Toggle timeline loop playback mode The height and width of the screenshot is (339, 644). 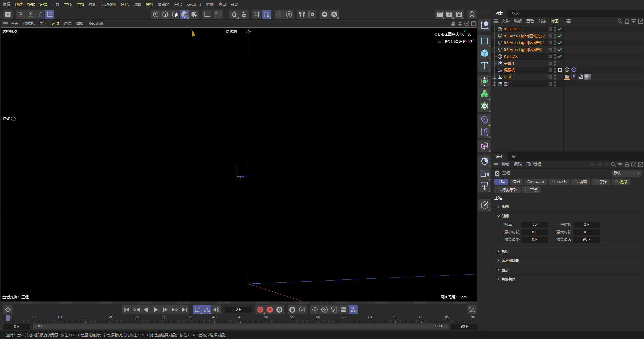(x=197, y=310)
